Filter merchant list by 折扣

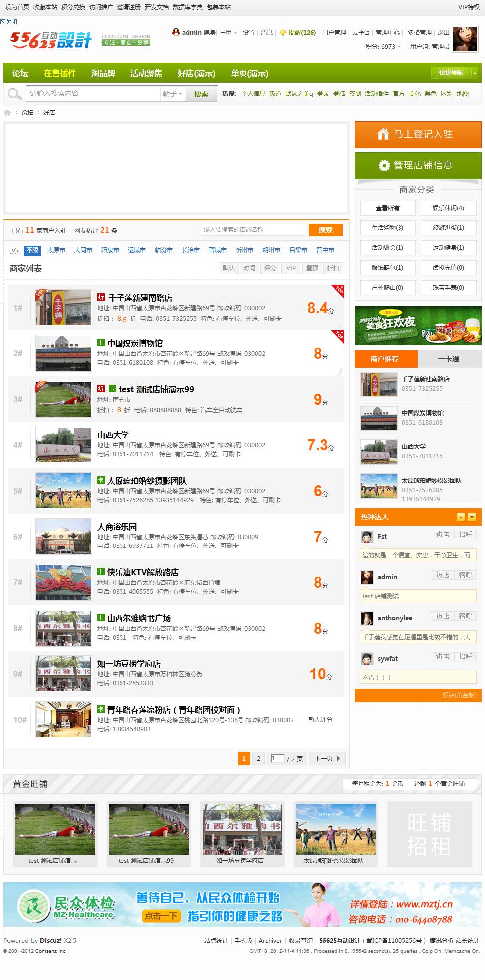[x=333, y=268]
